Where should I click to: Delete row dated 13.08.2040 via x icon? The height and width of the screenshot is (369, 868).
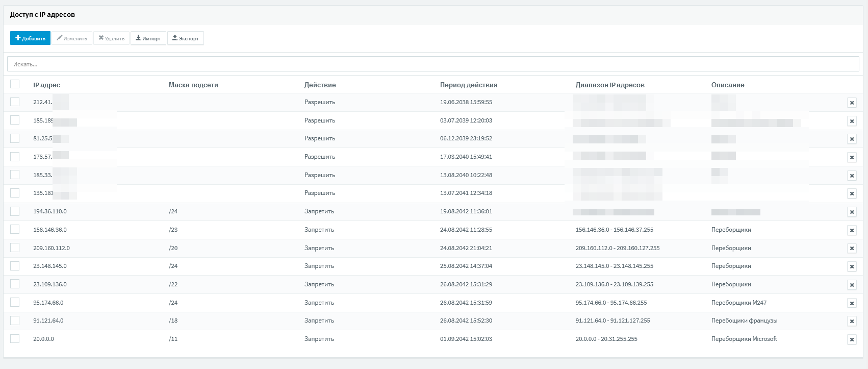tap(852, 176)
